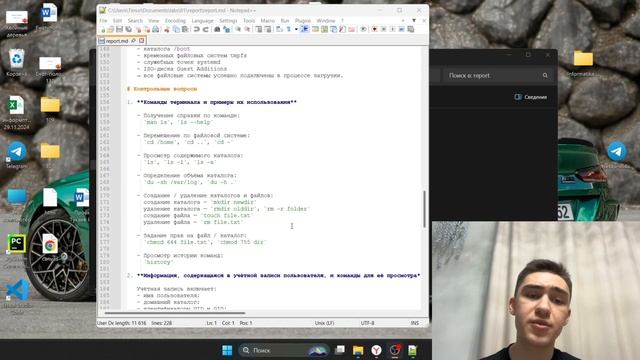Open the Document Map panel icon
The height and width of the screenshot is (360, 640).
(x=324, y=29)
